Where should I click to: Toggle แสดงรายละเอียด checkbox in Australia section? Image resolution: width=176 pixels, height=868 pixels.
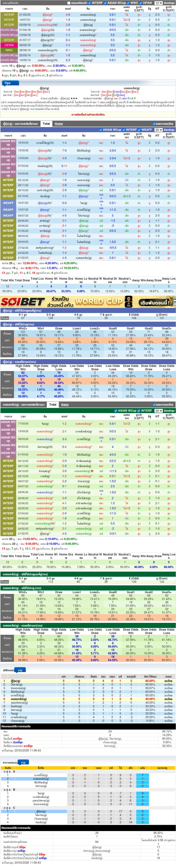click(x=154, y=405)
